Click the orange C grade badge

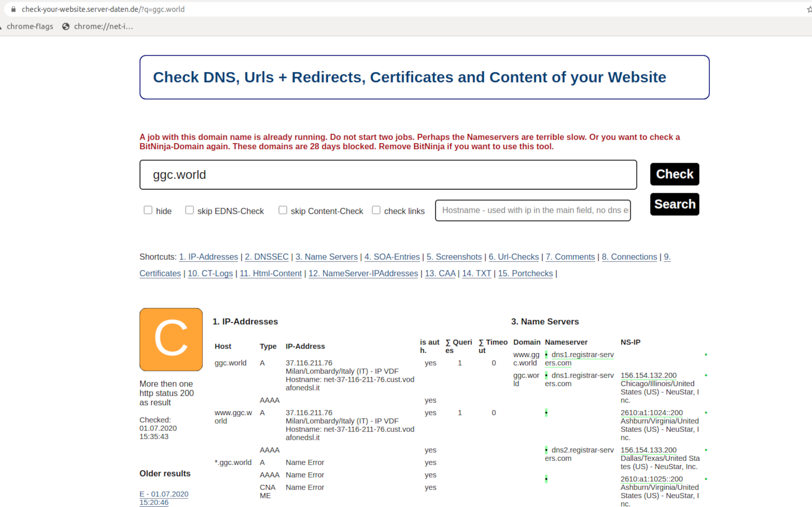(x=171, y=339)
